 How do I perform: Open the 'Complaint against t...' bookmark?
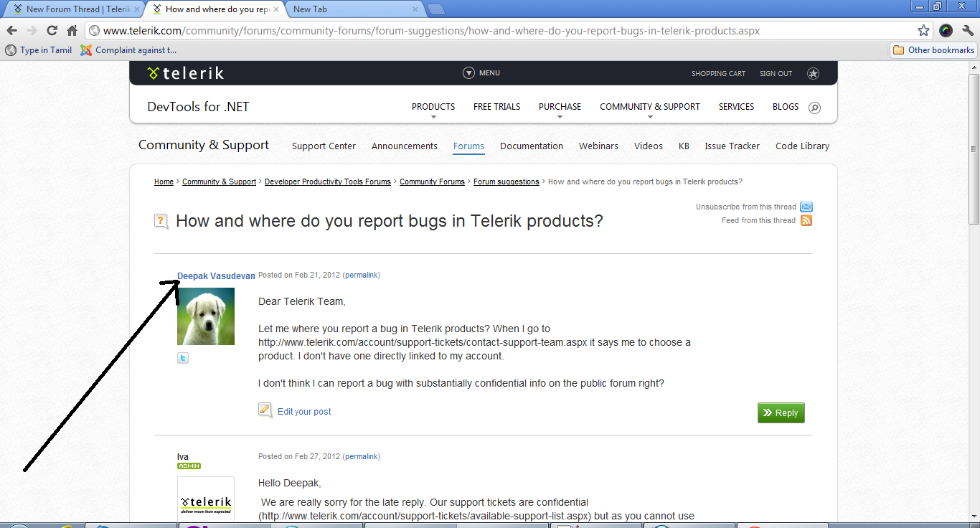(x=128, y=50)
